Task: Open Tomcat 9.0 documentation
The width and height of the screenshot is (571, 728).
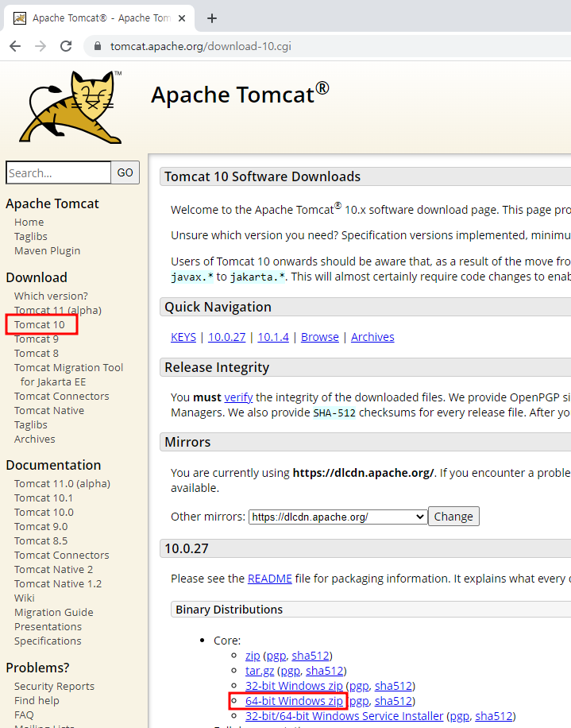Action: [x=41, y=526]
